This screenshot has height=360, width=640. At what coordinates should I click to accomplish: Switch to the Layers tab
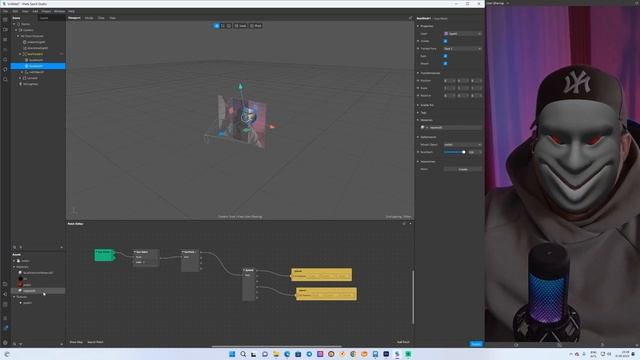point(44,18)
